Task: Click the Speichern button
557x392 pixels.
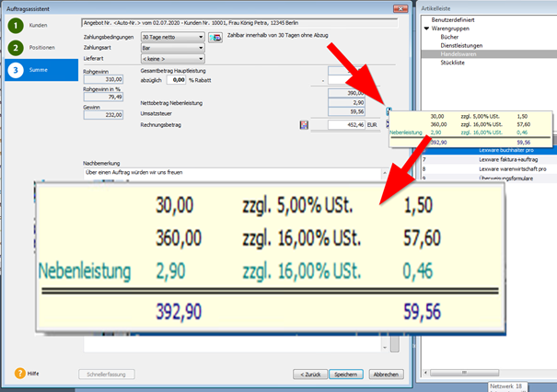Action: [346, 375]
